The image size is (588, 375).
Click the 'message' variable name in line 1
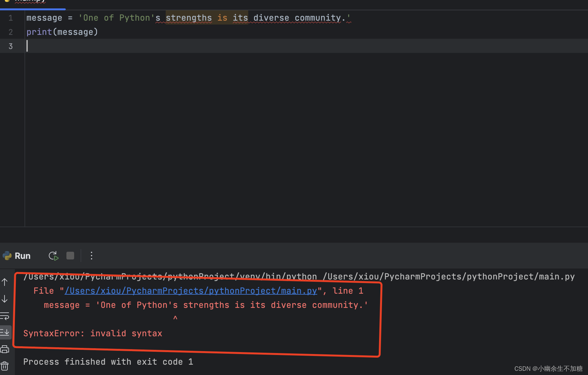(44, 18)
